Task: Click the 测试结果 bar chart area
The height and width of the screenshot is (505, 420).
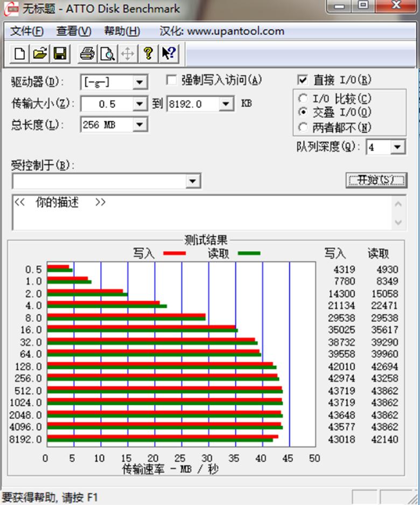Action: pyautogui.click(x=181, y=354)
